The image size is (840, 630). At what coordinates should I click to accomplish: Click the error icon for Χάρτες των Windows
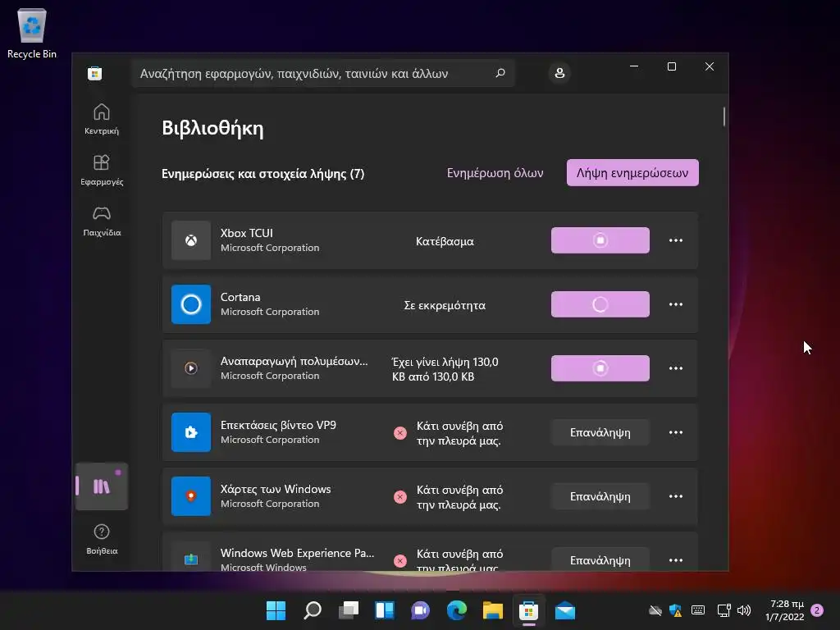tap(400, 496)
